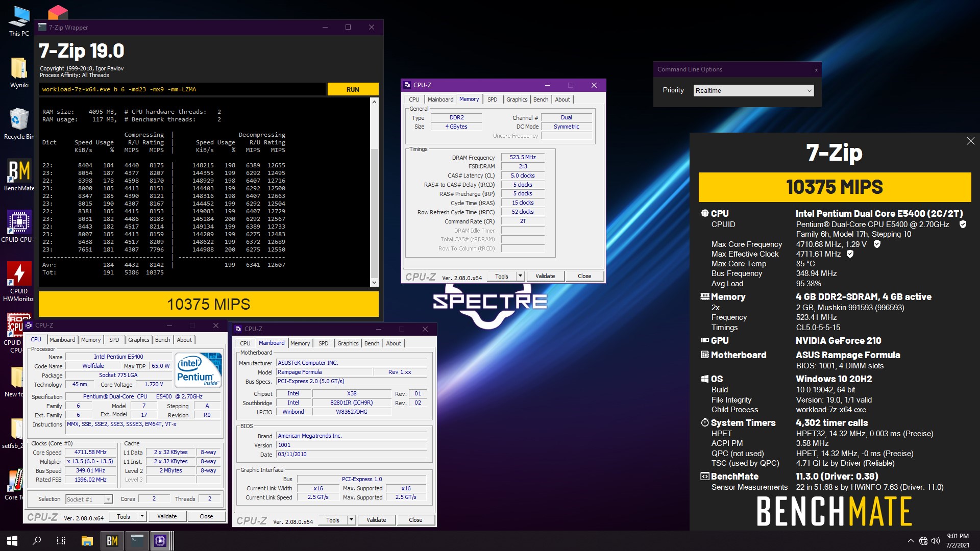Screen dimensions: 980x551
Task: Switch to BenchMate in taskbar
Action: pos(112,541)
